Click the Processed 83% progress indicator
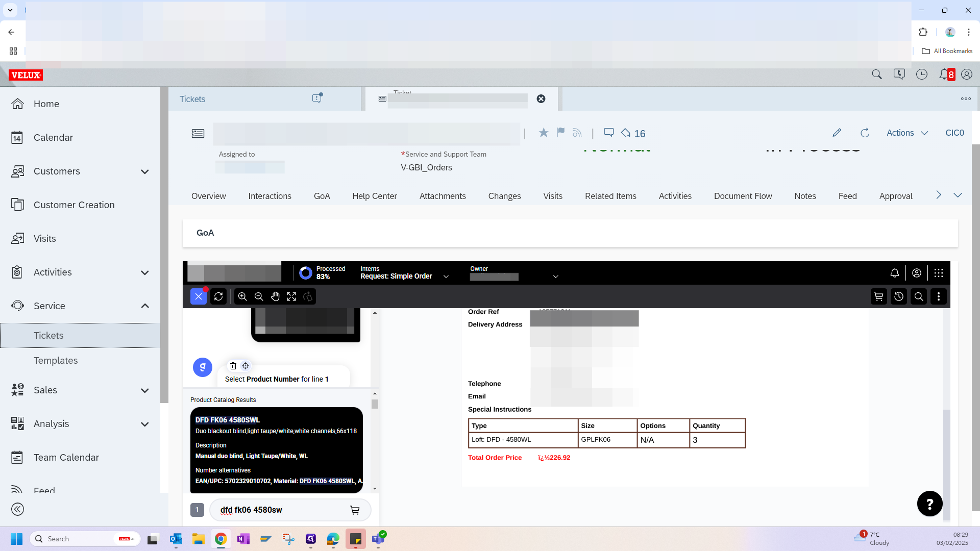Screen dimensions: 980x551 point(322,273)
